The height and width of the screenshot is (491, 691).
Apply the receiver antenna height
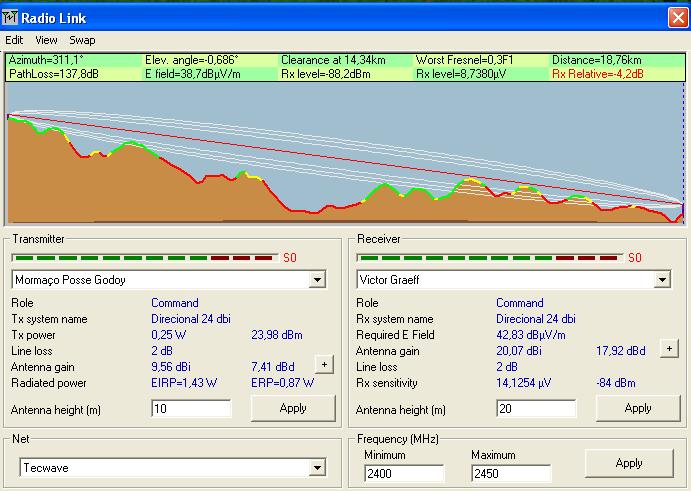click(x=637, y=408)
